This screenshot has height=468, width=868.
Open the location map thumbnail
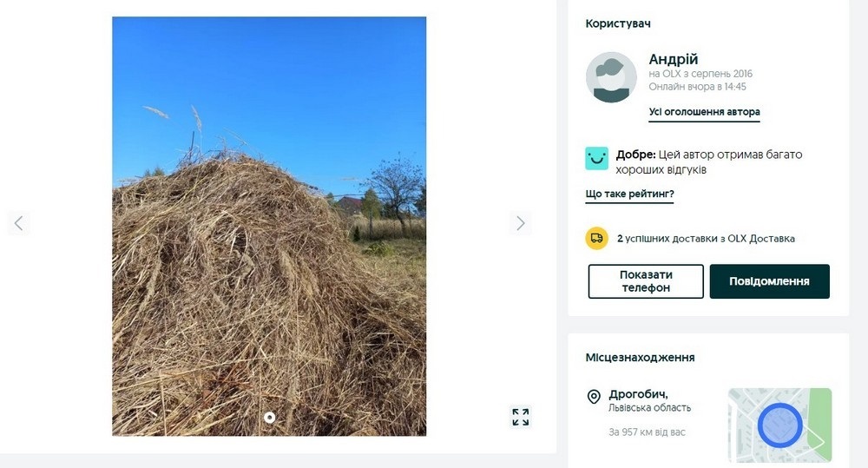(x=780, y=425)
